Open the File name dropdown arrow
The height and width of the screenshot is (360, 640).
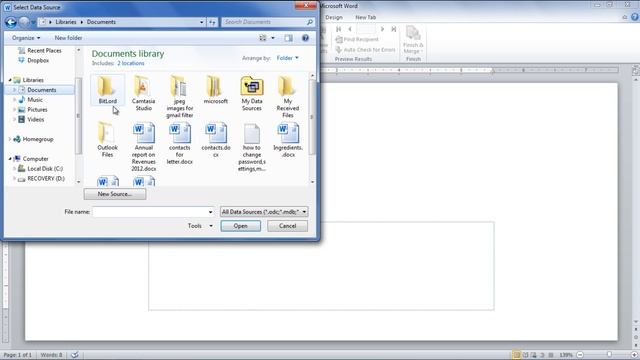tap(211, 212)
